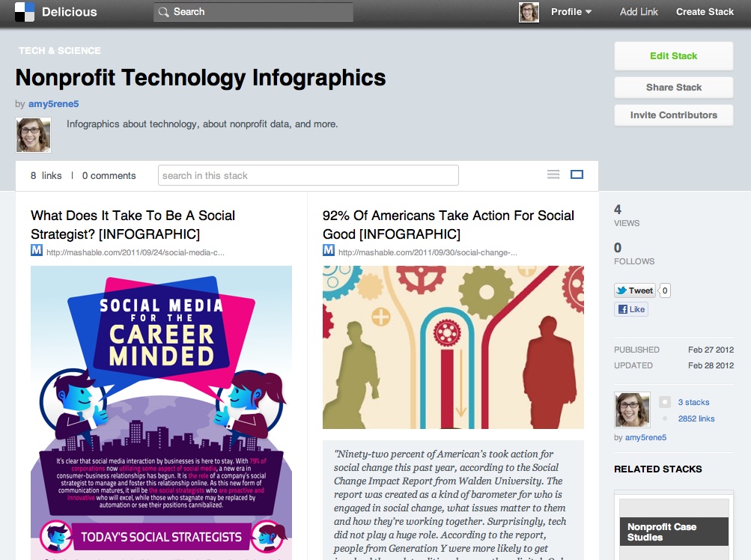Viewport: 751px width, 560px height.
Task: Click the 3 stacks link
Action: click(x=693, y=402)
